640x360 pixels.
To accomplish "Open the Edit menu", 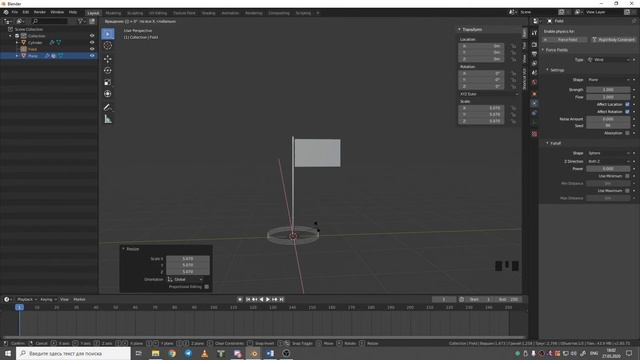I will [26, 13].
